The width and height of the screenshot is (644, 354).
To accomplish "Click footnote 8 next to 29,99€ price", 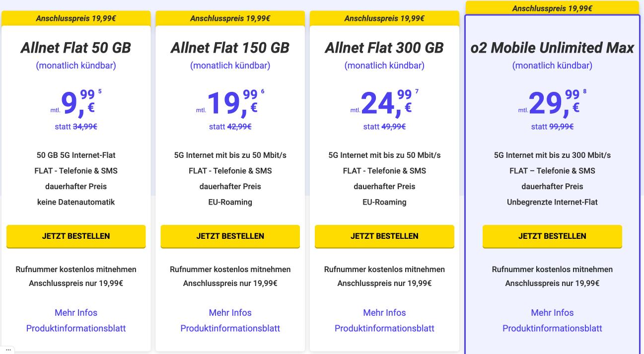I will tap(585, 91).
